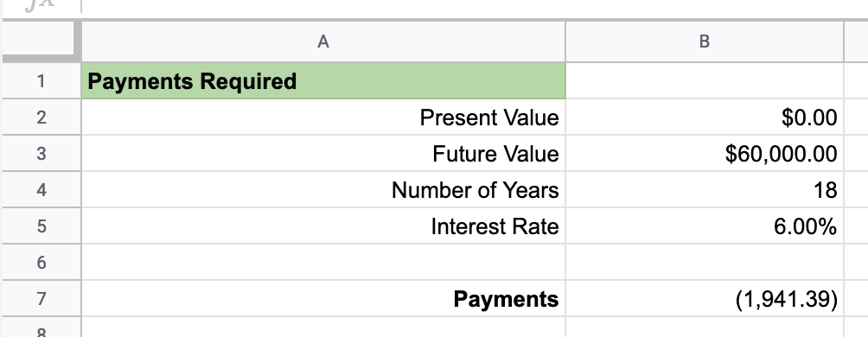Image resolution: width=868 pixels, height=337 pixels.
Task: Select row 1 header
Action: (x=41, y=80)
